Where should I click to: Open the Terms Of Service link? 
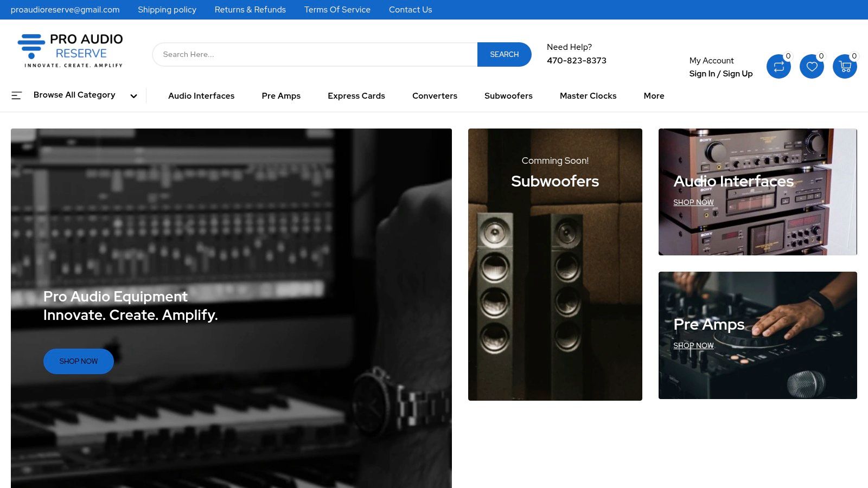pyautogui.click(x=337, y=10)
